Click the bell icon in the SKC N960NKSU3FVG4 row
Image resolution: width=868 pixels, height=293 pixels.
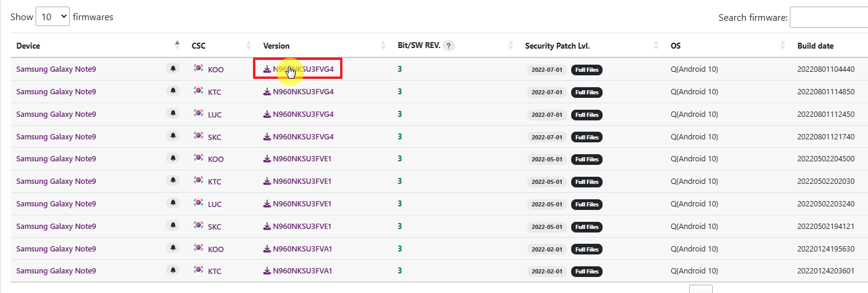pos(173,136)
